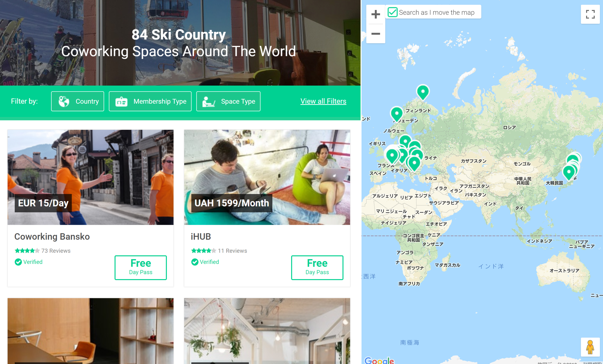Expand the Membership Type filter
The height and width of the screenshot is (364, 603).
pos(150,101)
